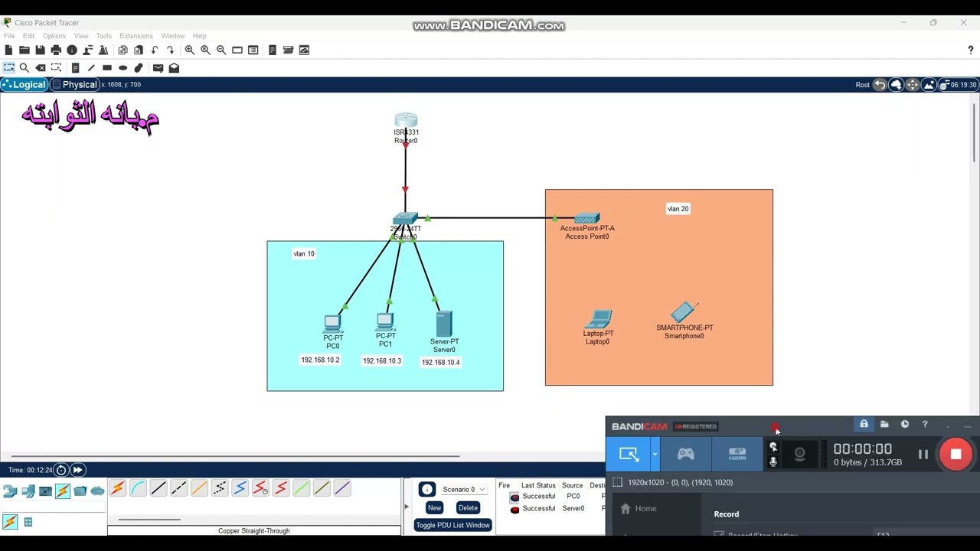Click the Undo arrow icon
This screenshot has height=551, width=980.
(155, 50)
